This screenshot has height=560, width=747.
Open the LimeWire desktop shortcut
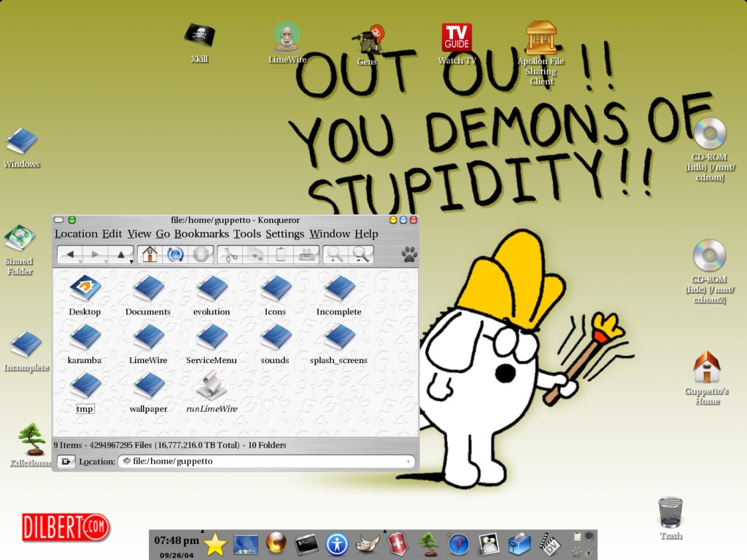(x=287, y=43)
